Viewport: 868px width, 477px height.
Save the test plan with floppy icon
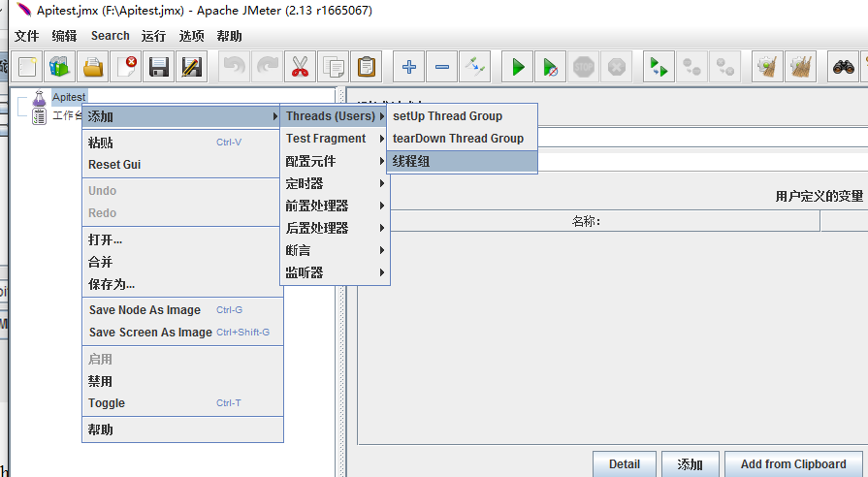click(x=159, y=67)
